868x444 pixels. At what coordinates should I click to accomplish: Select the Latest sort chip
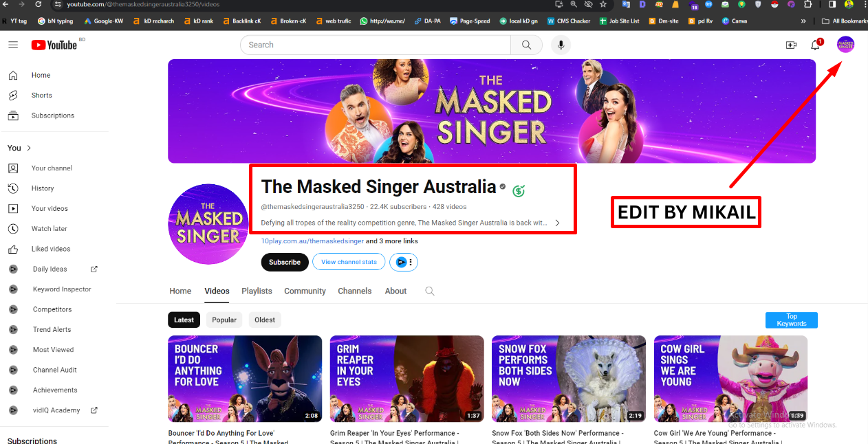(x=184, y=320)
